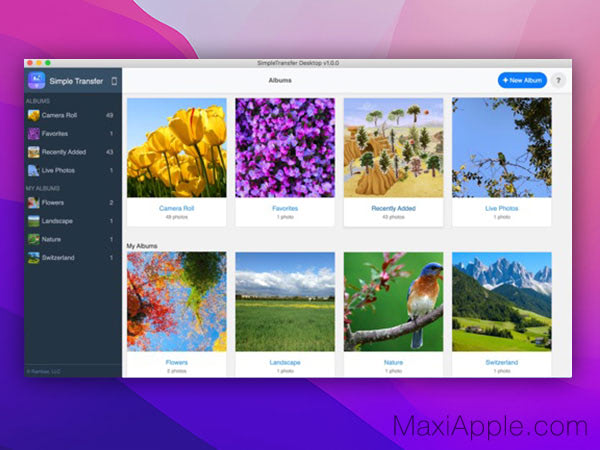Select Live Photos label in sidebar
The width and height of the screenshot is (600, 450).
click(x=58, y=170)
